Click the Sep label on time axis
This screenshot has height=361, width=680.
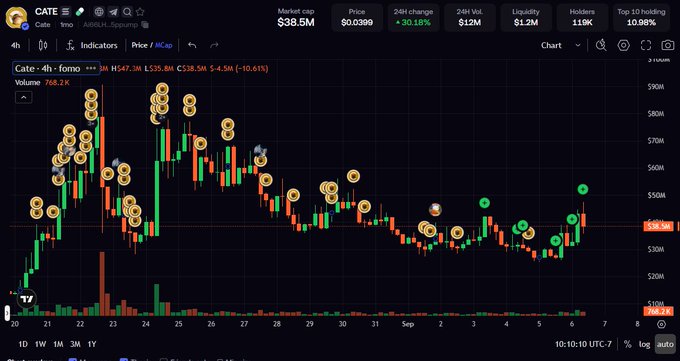(408, 324)
